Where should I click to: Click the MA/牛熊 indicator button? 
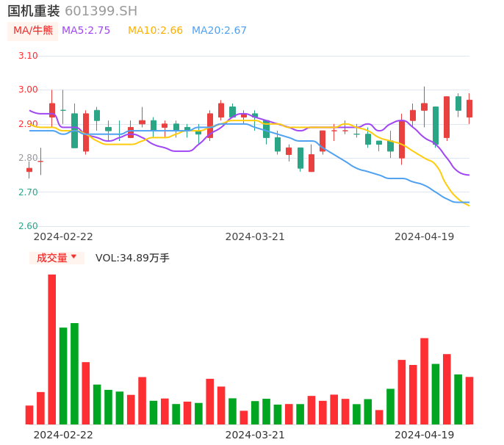32,31
